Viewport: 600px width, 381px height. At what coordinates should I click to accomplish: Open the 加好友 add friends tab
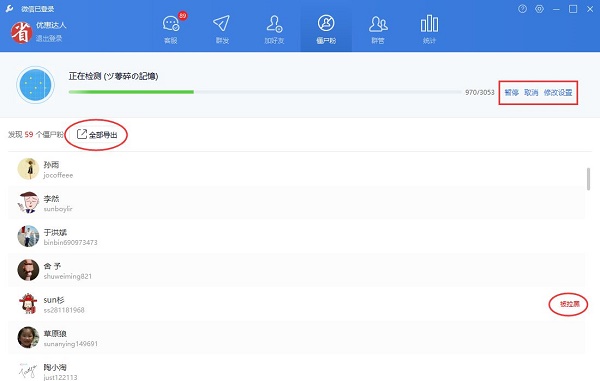[x=274, y=29]
